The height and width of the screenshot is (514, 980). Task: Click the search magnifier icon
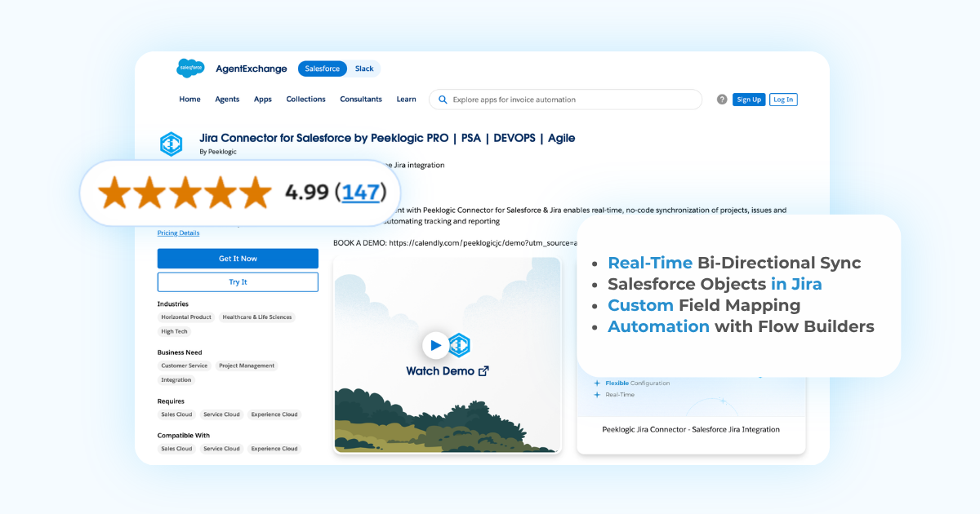[443, 100]
